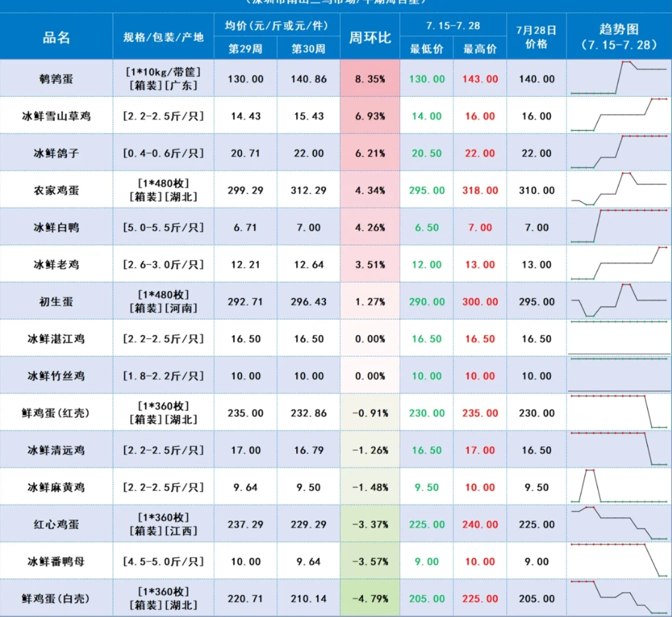Screen dimensions: 672x617
Task: Click the 红心鸡蛋 trend chart
Action: pyautogui.click(x=619, y=523)
